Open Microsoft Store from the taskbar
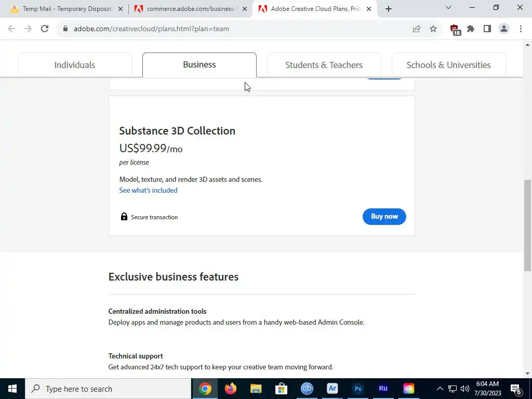532x399 pixels. click(281, 389)
